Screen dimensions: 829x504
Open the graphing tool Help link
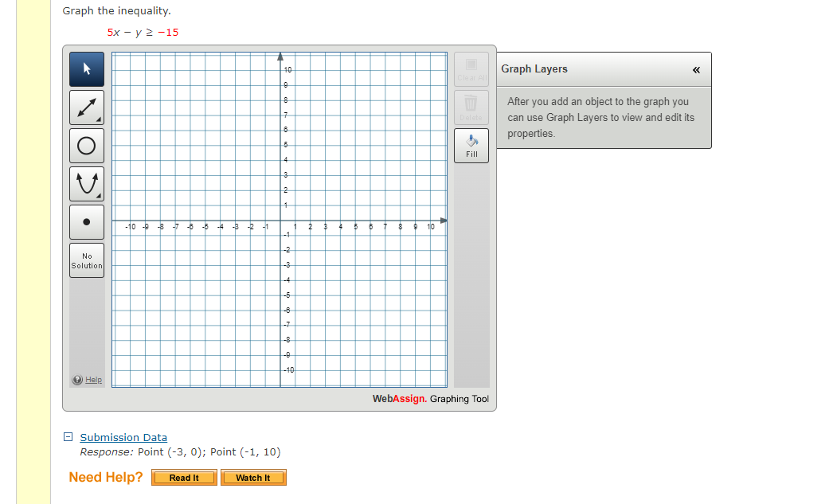[93, 380]
